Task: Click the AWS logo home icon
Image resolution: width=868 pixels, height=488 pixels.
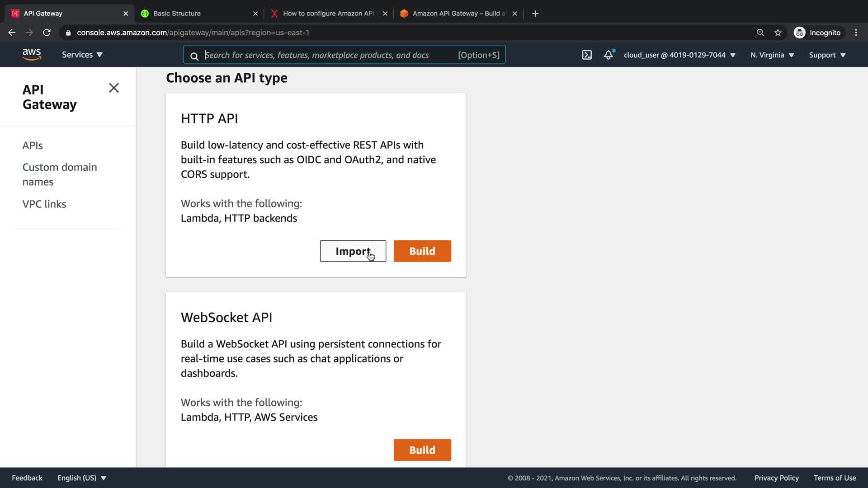Action: (32, 55)
